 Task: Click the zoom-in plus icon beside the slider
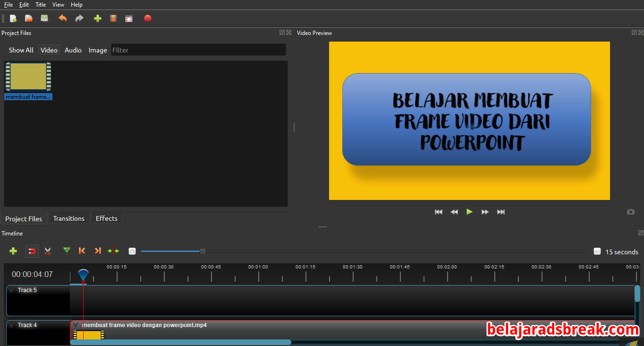[132, 251]
